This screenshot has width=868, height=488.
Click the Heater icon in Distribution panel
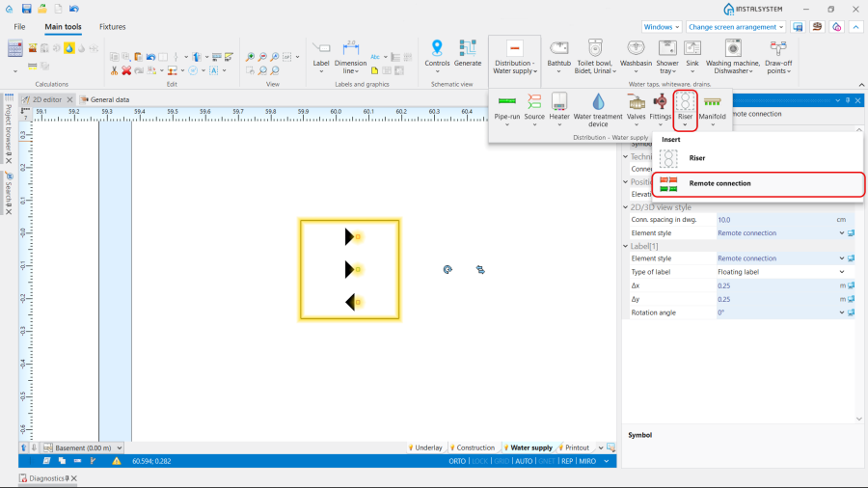(559, 104)
